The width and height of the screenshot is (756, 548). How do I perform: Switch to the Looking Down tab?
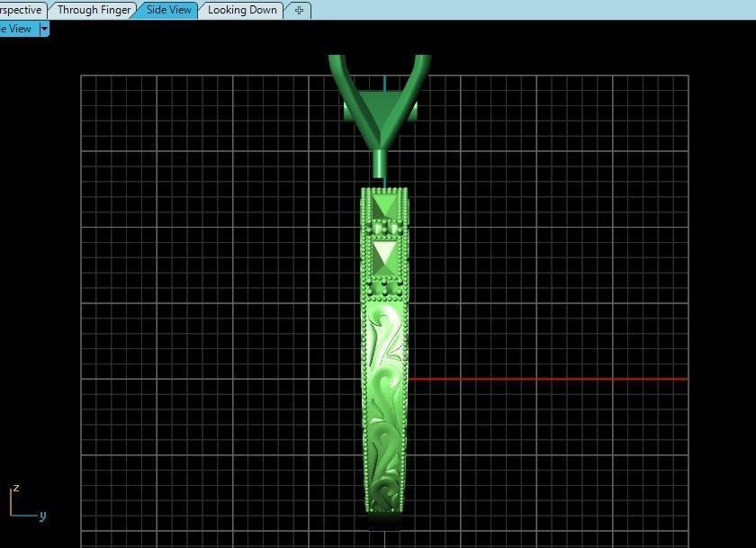(242, 10)
